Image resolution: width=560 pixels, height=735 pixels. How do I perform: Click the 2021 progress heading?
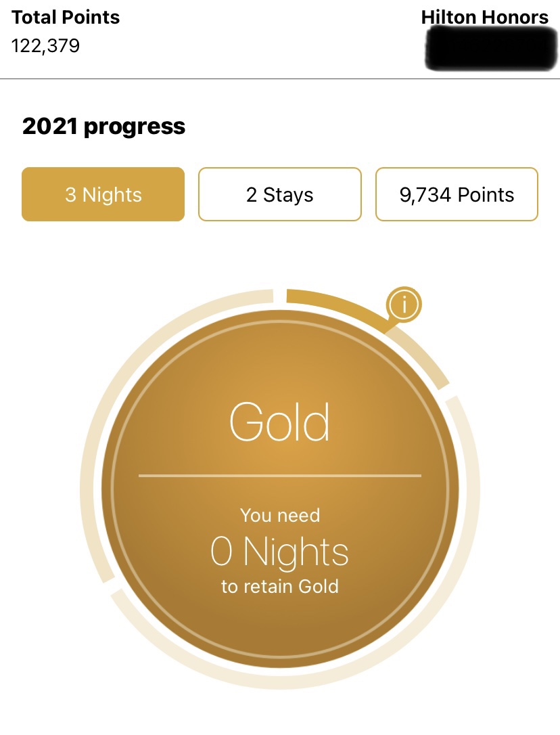[103, 127]
